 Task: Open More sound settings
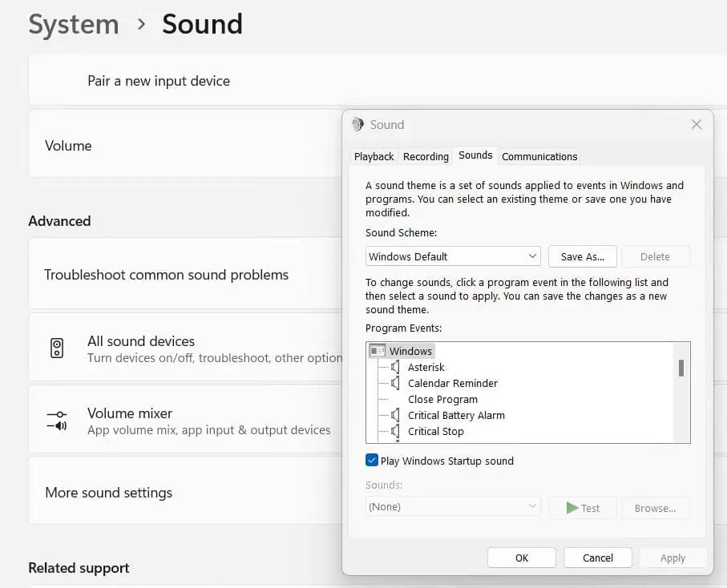(x=108, y=493)
